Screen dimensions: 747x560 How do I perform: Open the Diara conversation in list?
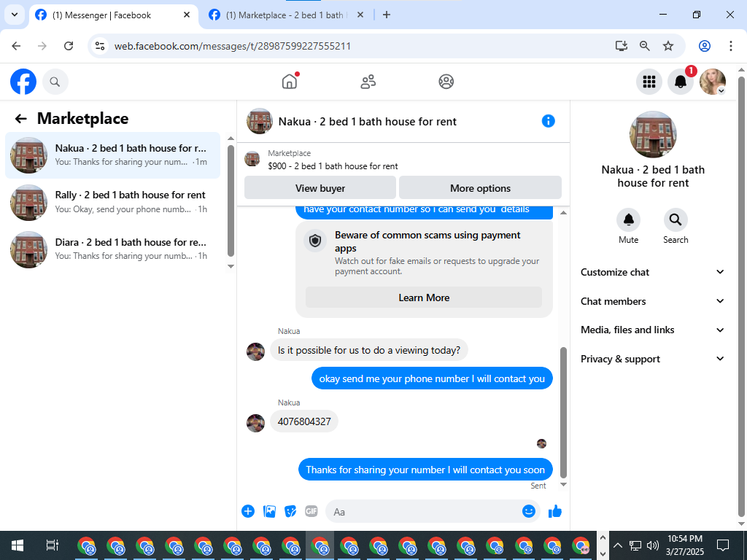pyautogui.click(x=112, y=249)
